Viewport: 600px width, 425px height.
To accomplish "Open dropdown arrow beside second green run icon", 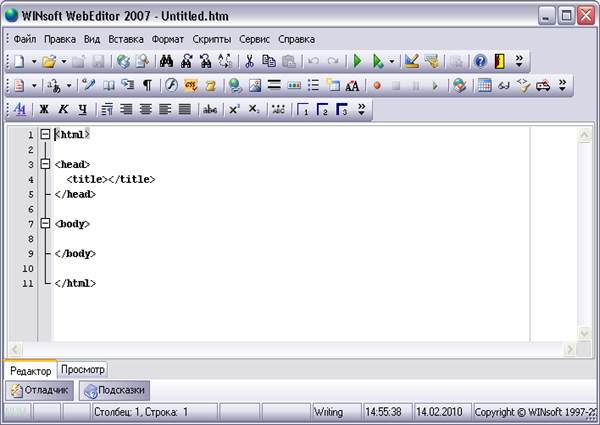I will click(x=391, y=61).
